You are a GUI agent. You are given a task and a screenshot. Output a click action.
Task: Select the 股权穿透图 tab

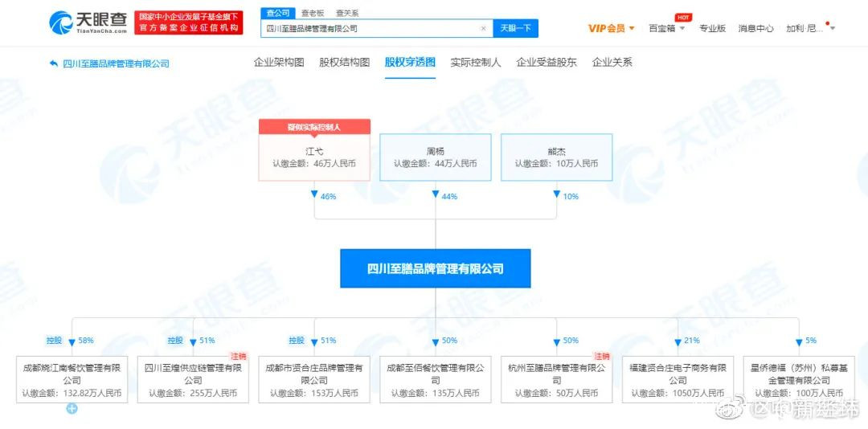tap(410, 63)
